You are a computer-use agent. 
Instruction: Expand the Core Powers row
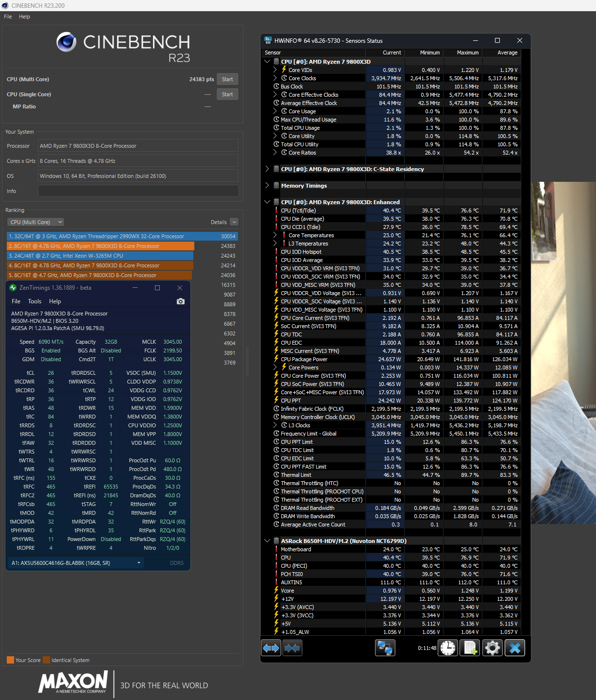(275, 367)
